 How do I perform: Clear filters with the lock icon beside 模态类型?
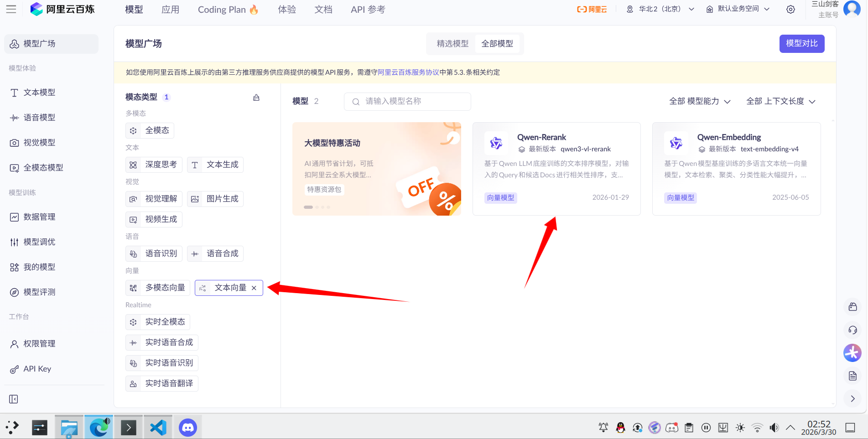click(x=256, y=97)
